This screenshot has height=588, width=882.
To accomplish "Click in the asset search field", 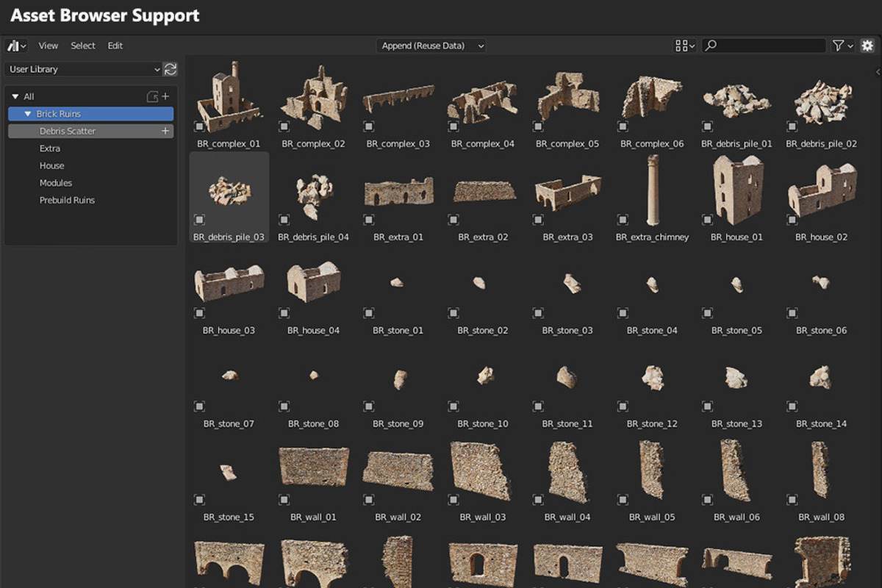I will [x=764, y=46].
